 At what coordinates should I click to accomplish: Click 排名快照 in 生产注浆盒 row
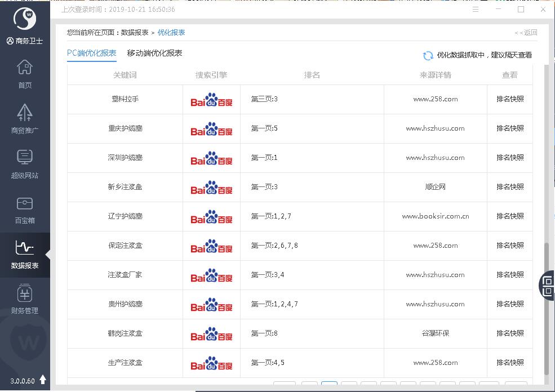tap(510, 363)
